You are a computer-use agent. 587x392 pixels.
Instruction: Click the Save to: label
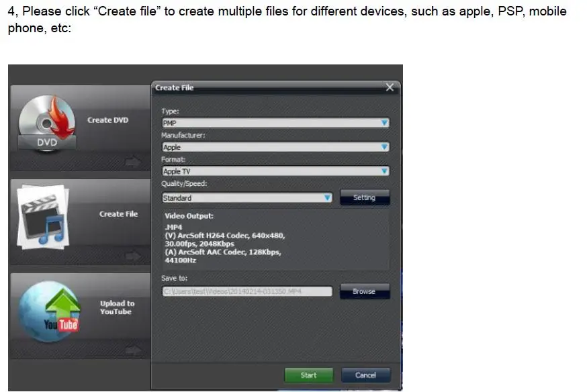(175, 278)
